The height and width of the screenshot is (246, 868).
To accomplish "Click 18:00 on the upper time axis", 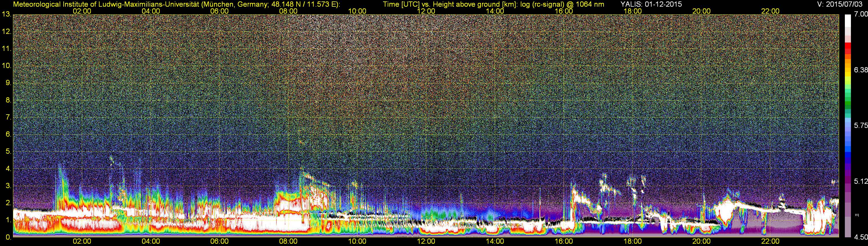I will (x=632, y=11).
